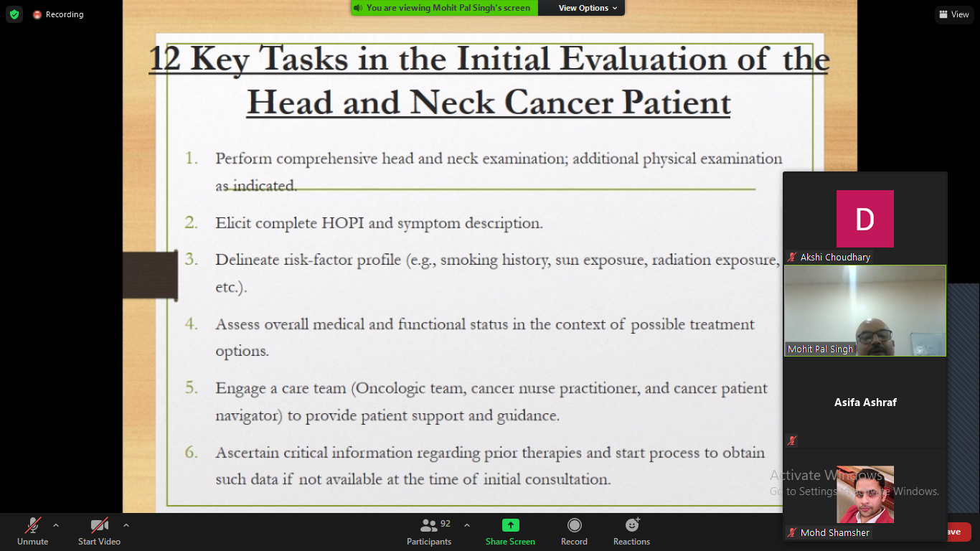The width and height of the screenshot is (980, 551).
Task: Click slide item 'Ascertain critical information regarding prior therapies'
Action: coord(490,466)
